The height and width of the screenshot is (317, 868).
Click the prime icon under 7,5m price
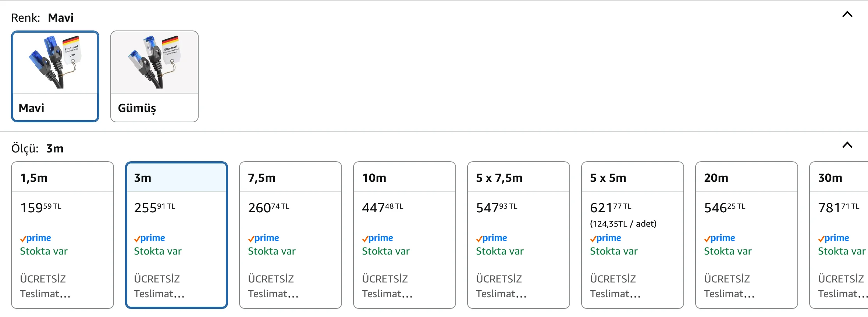coord(264,238)
